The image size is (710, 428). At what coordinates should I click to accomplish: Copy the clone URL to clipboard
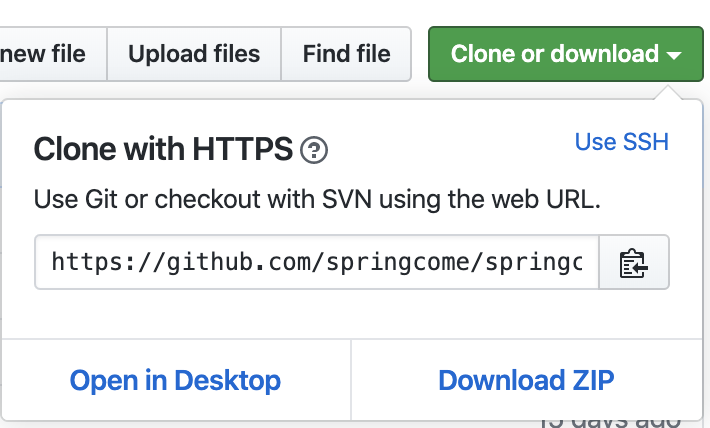click(634, 263)
